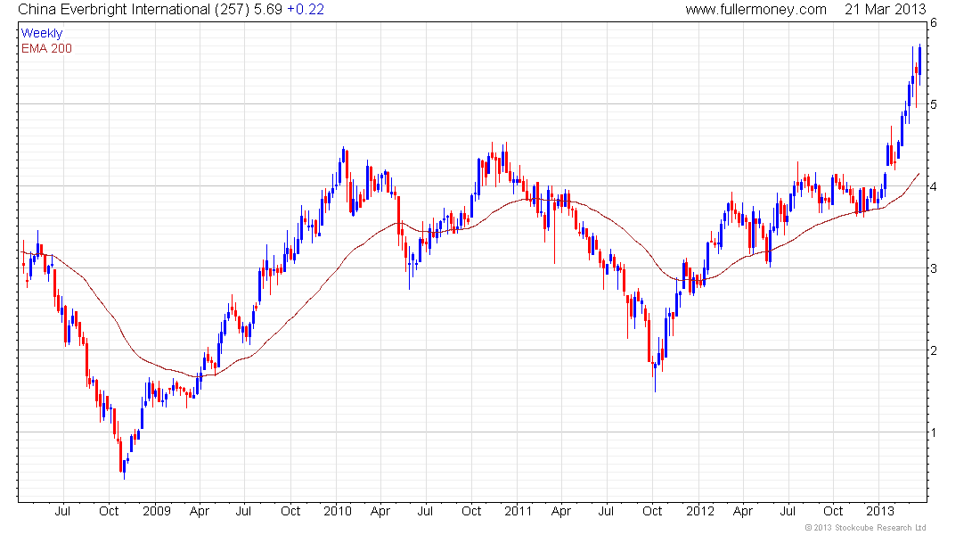Click the 21 Mar 2013 date
The image size is (980, 535).
point(885,10)
